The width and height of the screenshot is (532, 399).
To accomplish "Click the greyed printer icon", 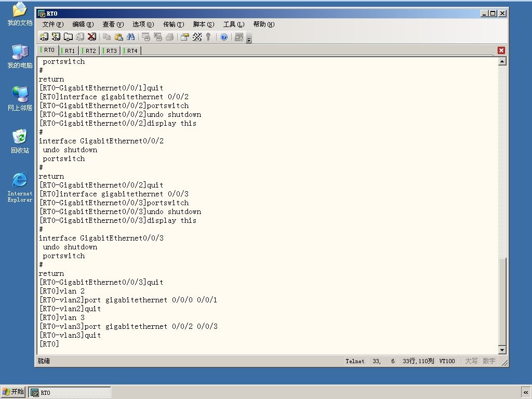I will pos(170,37).
